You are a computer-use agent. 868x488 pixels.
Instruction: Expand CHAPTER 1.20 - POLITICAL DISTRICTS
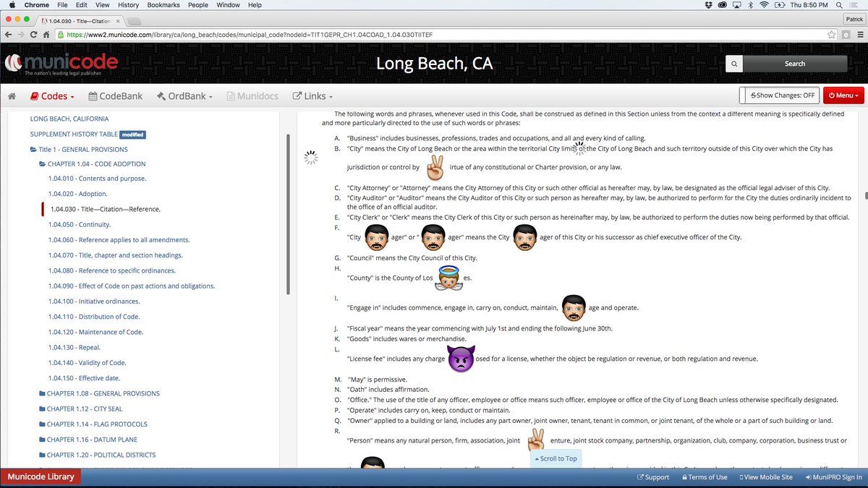[97, 455]
